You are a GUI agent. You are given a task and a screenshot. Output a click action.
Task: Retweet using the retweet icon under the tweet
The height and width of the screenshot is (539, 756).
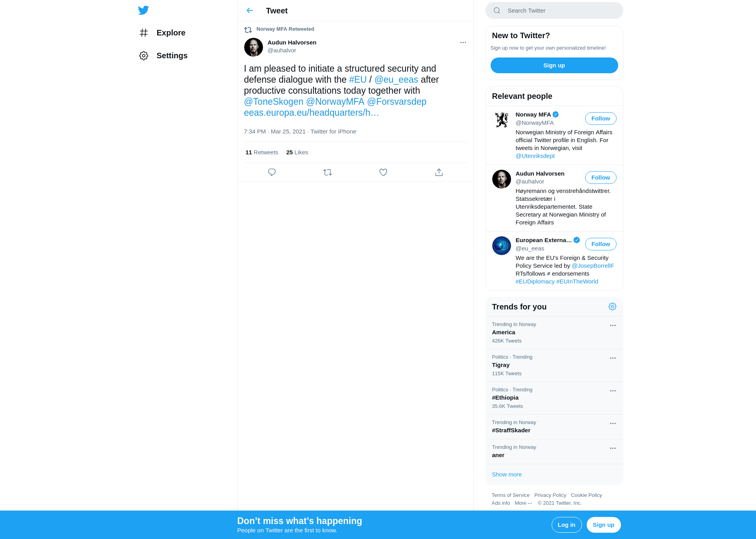(328, 172)
